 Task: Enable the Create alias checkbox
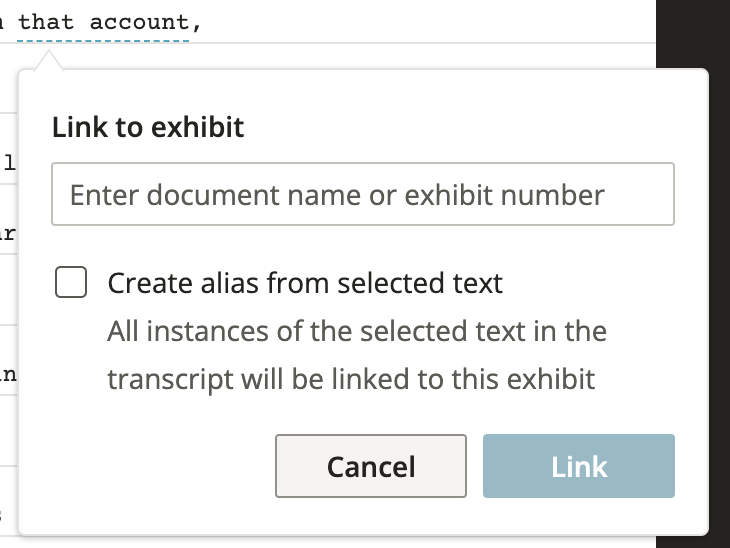[71, 283]
